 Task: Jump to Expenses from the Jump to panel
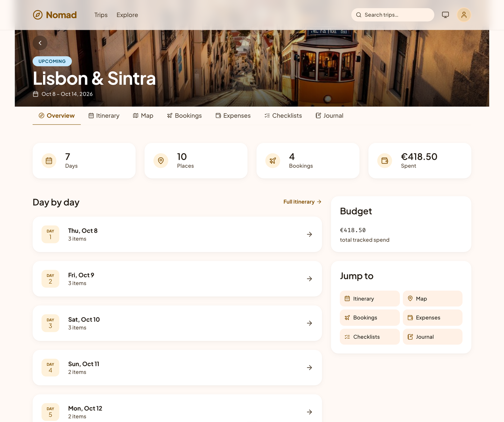433,317
